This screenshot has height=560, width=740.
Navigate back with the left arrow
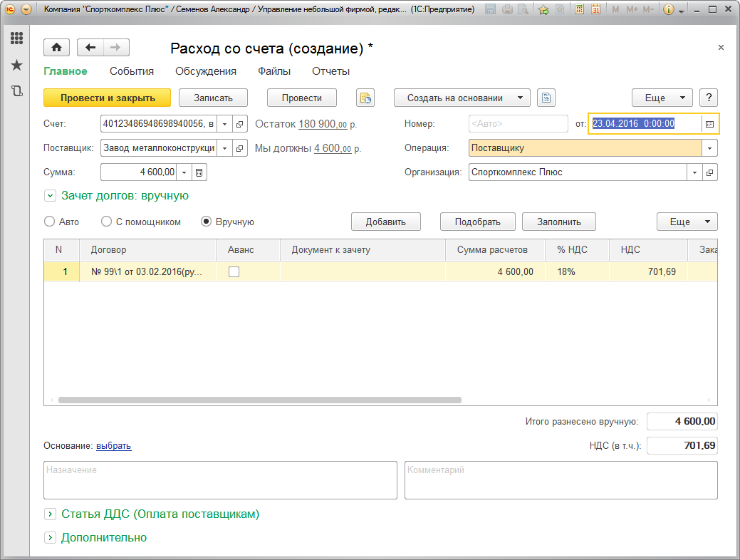point(90,47)
